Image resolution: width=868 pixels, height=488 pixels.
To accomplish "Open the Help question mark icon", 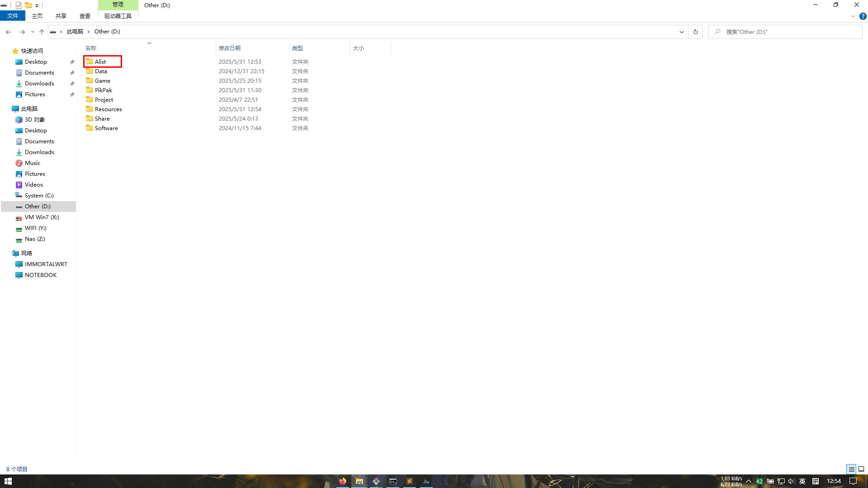I will point(863,16).
